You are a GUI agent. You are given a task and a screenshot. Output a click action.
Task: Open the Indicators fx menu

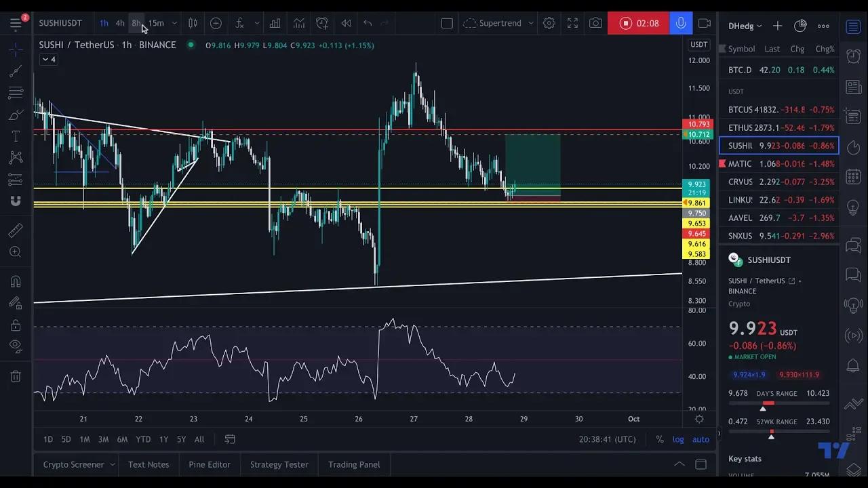[x=239, y=23]
